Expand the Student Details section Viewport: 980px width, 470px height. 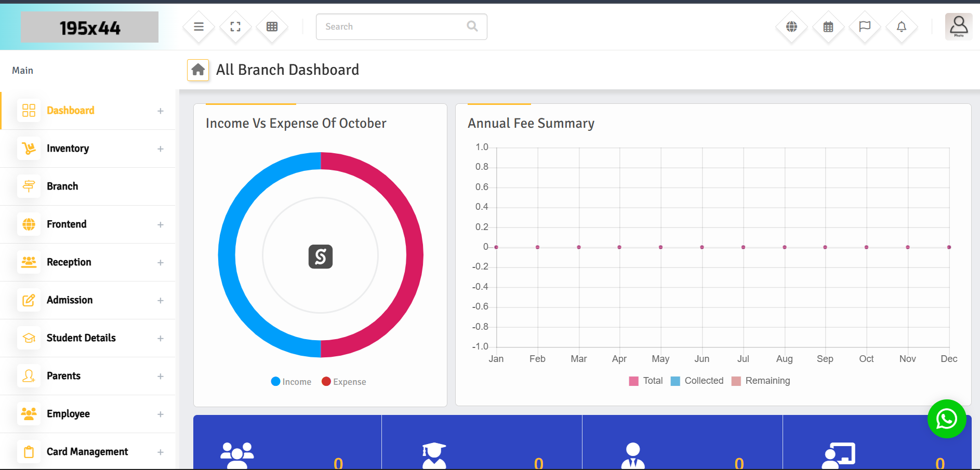pyautogui.click(x=81, y=338)
